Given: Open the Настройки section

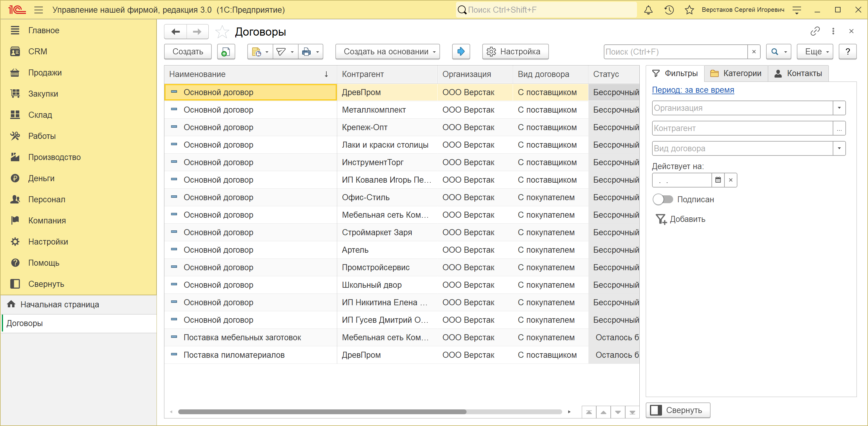Looking at the screenshot, I should 78,242.
